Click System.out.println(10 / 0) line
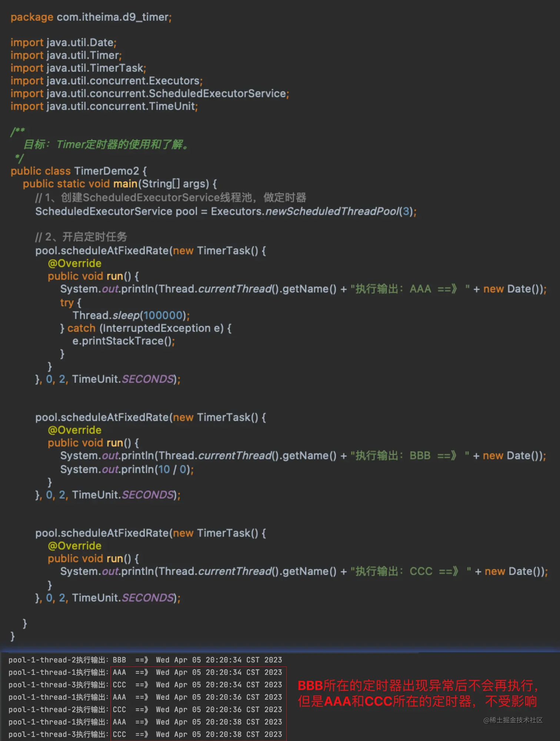 (x=127, y=469)
